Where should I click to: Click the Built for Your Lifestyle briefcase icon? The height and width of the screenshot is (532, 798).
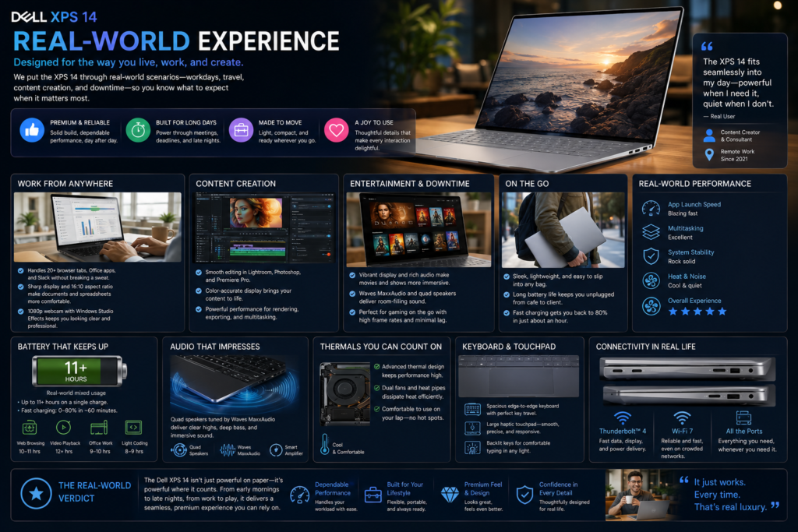[373, 495]
